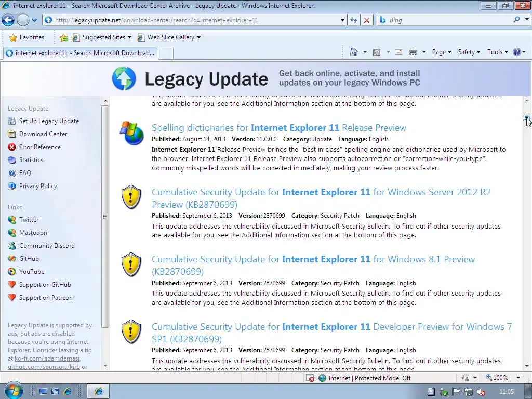Screen dimensions: 532x399
Task: Open the Twitter link
Action: [29, 220]
